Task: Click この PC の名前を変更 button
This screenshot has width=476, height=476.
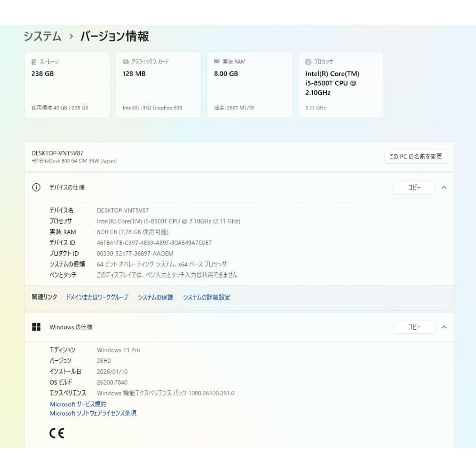Action: click(416, 156)
